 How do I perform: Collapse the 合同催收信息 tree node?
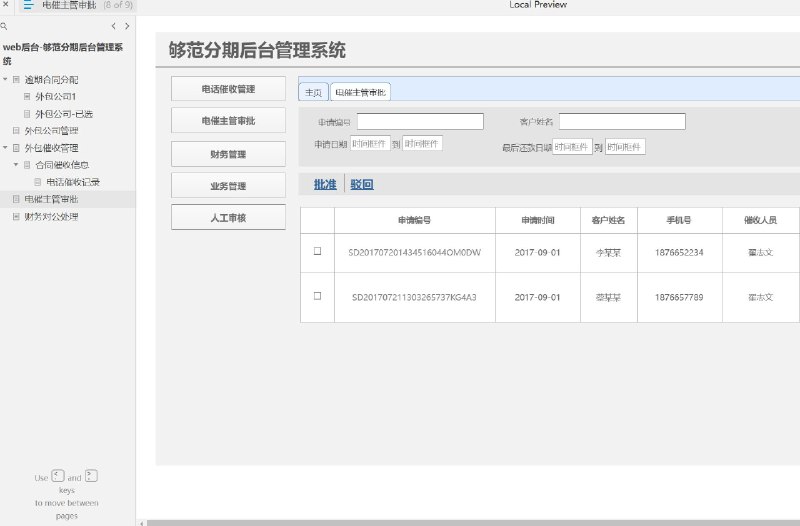click(x=16, y=164)
